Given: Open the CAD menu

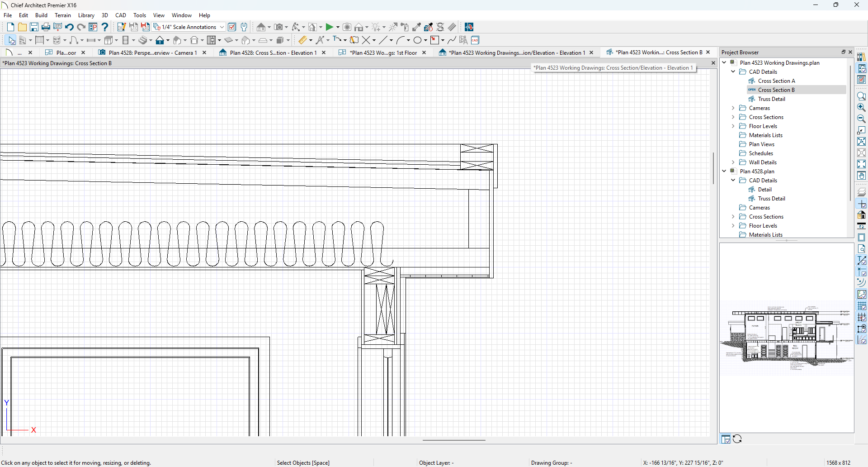Looking at the screenshot, I should 121,15.
